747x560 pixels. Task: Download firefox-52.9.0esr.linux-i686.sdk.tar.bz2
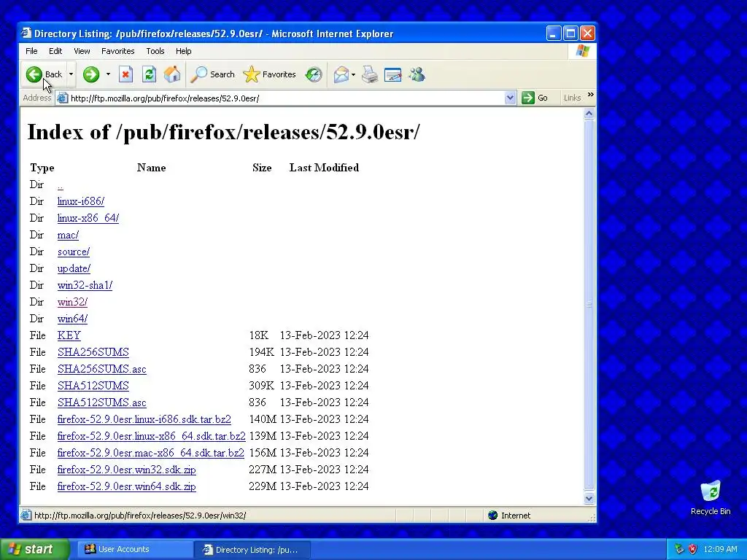click(144, 419)
